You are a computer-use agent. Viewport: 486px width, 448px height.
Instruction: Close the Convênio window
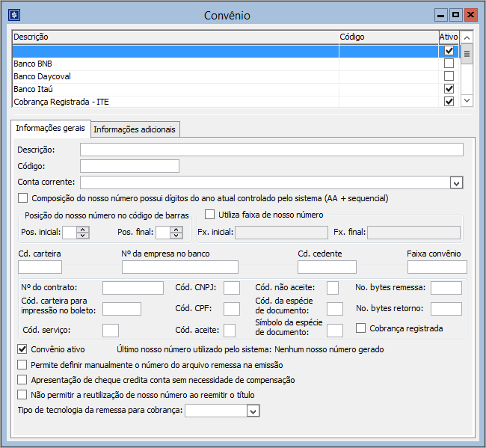(470, 14)
